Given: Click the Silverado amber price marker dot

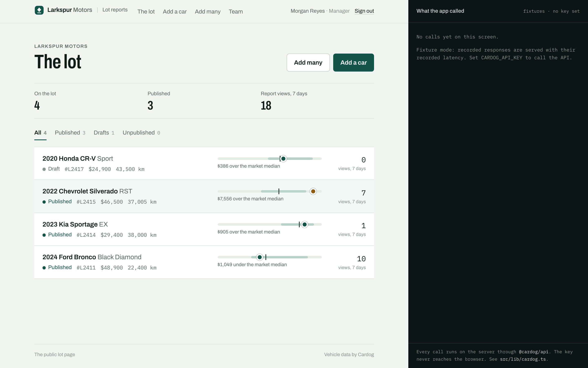Looking at the screenshot, I should click(x=313, y=191).
